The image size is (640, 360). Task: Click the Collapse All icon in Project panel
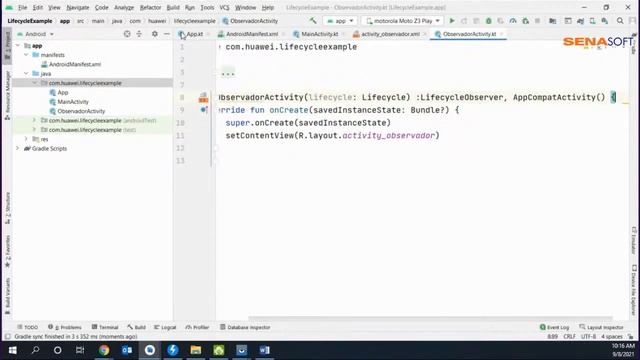pos(139,34)
